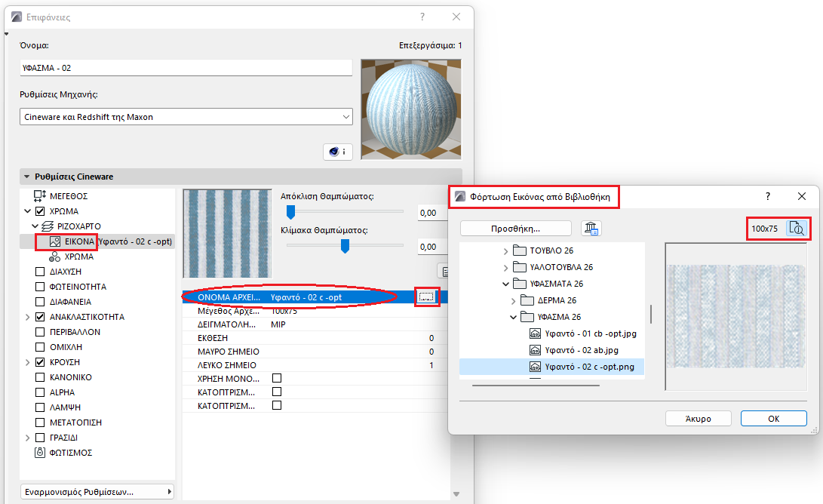823x504 pixels.
Task: Click the ΔΕΡΜΑ 26 folder icon
Action: (527, 300)
